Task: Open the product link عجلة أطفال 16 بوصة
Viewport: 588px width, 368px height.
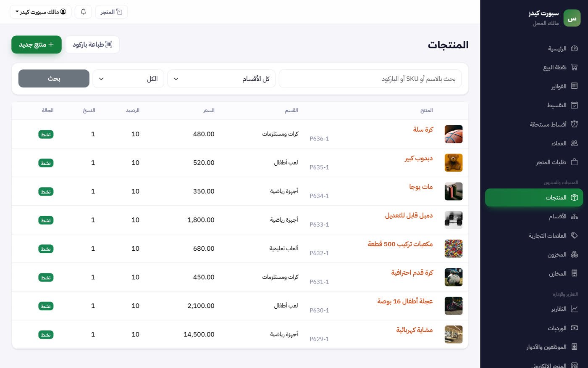Action: [405, 301]
